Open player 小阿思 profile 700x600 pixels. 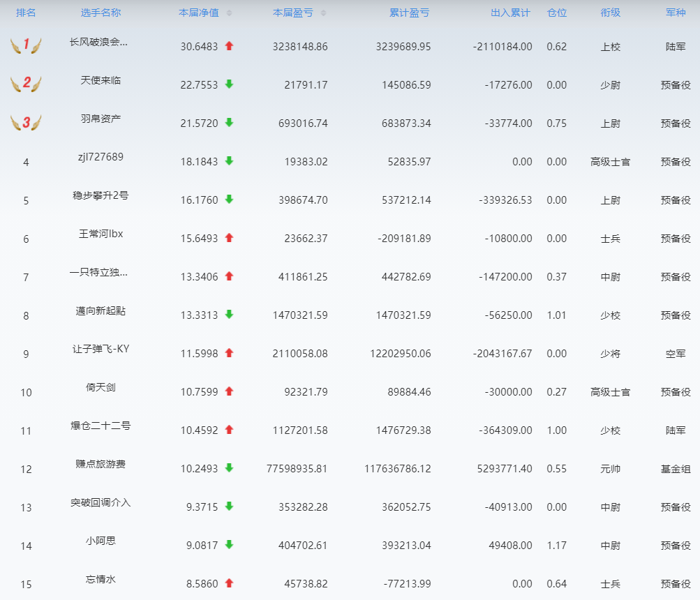pos(100,541)
